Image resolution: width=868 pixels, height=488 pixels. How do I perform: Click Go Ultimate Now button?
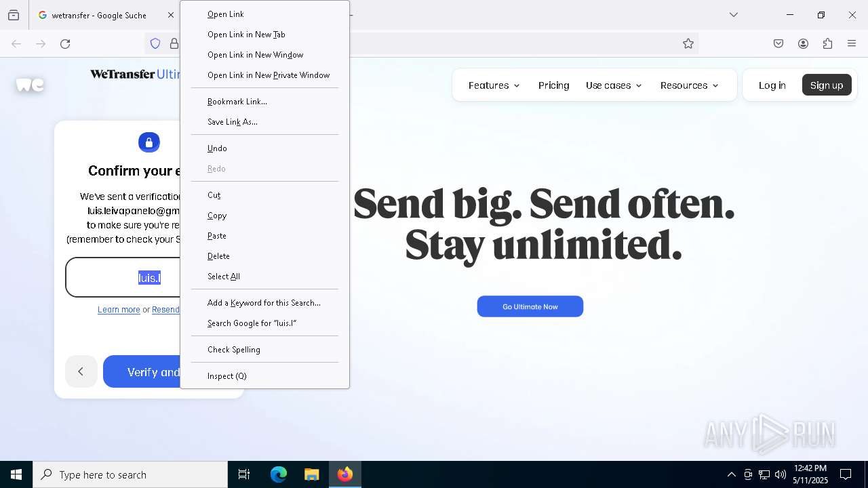(530, 306)
